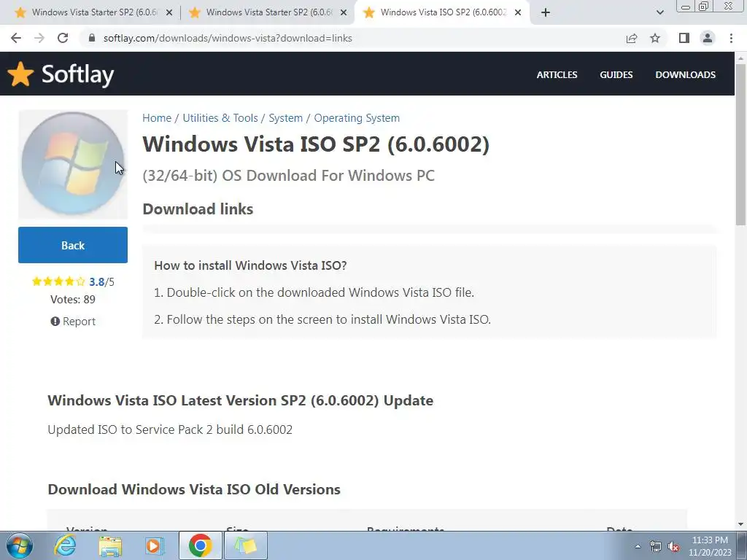Follow the Home breadcrumb link
The width and height of the screenshot is (747, 560).
pos(157,118)
